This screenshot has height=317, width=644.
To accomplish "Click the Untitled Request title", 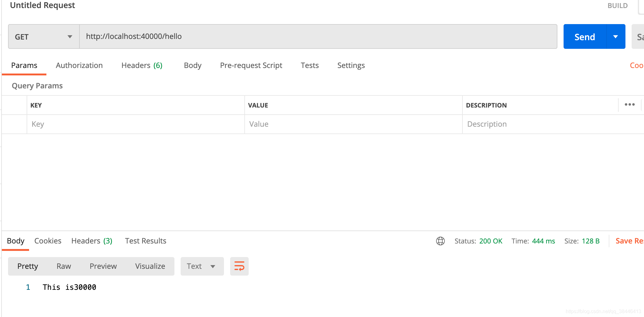I will tap(43, 5).
